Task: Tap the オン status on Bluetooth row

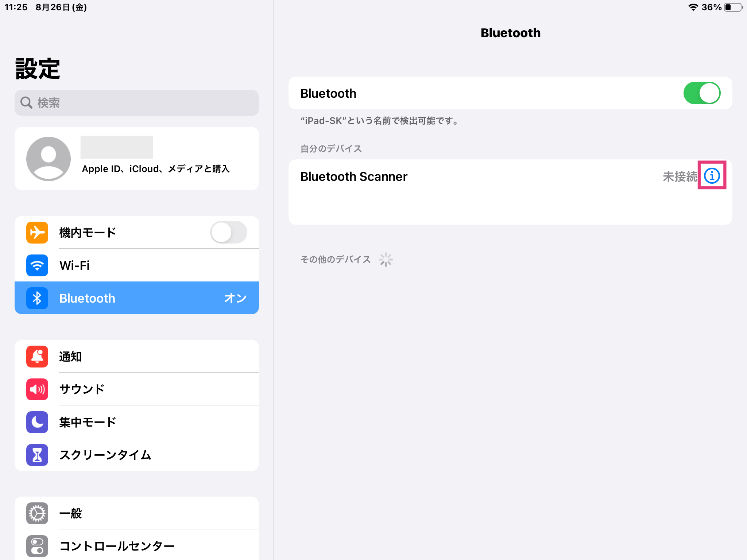Action: coord(235,298)
